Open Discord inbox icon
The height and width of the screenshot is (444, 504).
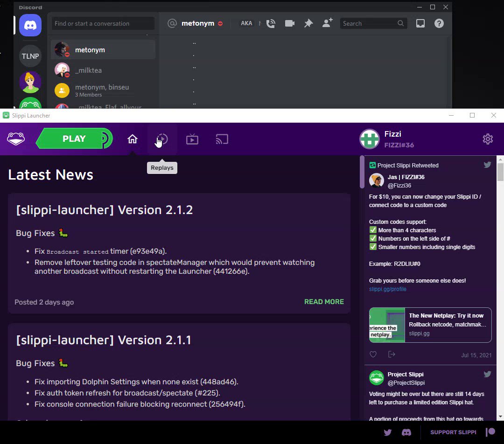point(420,23)
